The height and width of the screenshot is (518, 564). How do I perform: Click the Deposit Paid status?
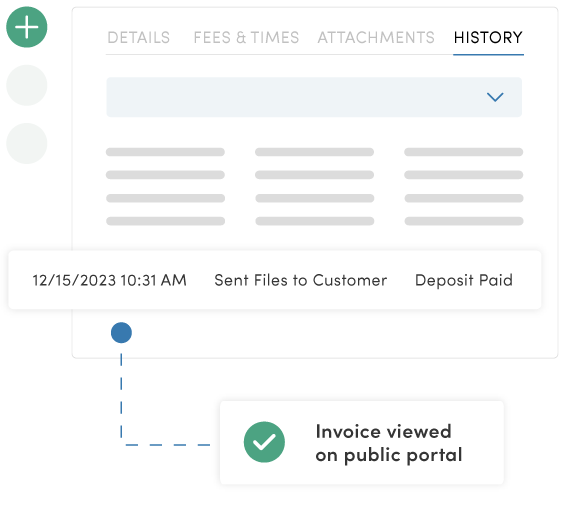click(x=464, y=280)
